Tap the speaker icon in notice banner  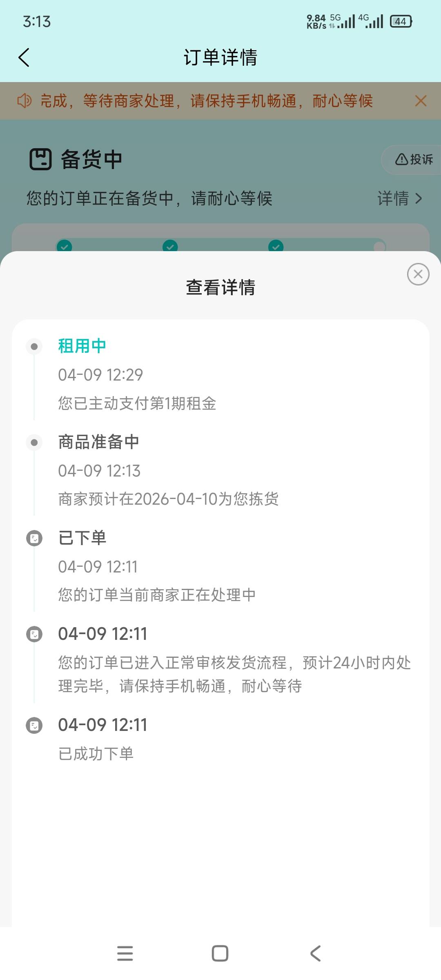coord(24,100)
